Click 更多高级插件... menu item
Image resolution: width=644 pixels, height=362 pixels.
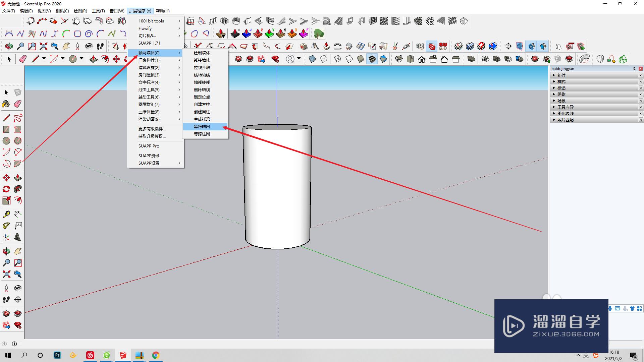coord(156,129)
